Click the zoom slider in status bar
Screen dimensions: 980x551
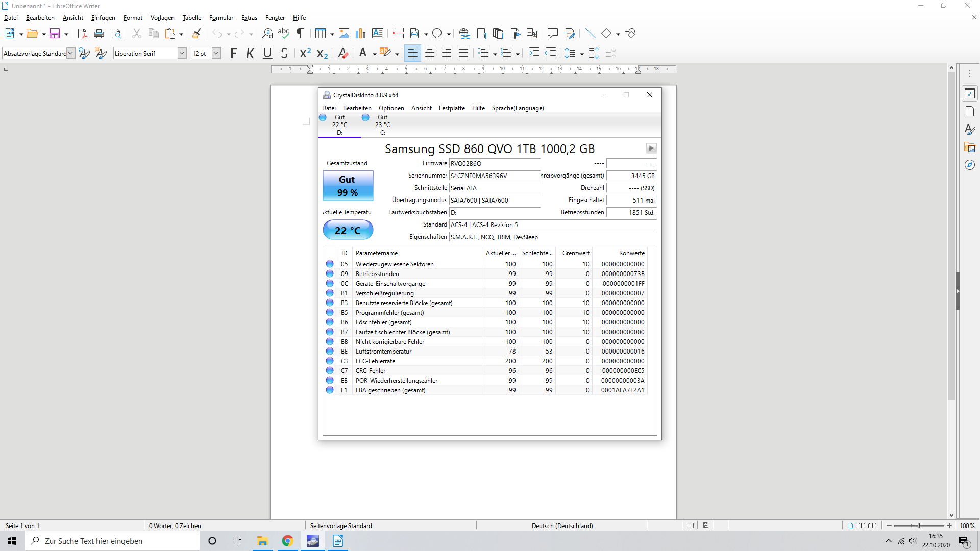tap(919, 525)
